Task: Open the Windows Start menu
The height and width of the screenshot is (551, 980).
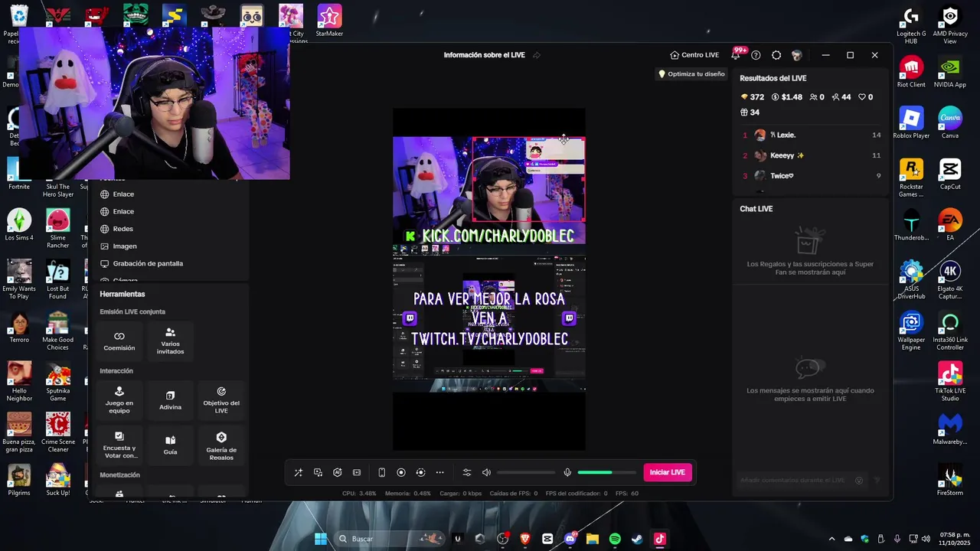Action: pos(321,539)
